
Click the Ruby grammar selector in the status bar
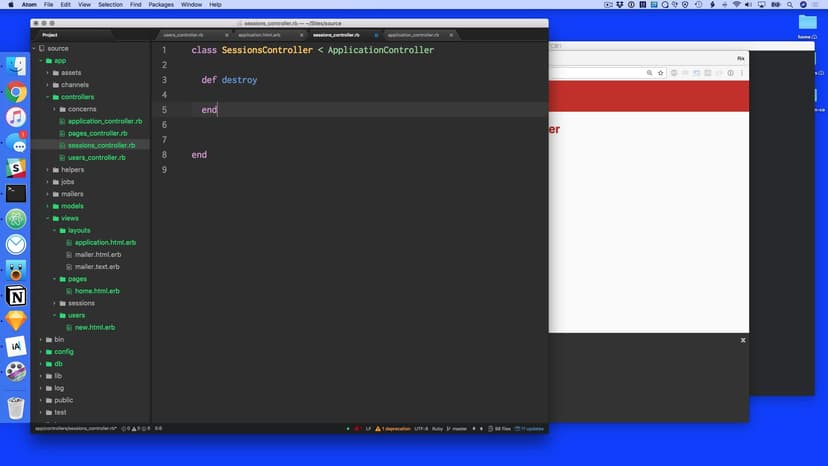click(437, 428)
